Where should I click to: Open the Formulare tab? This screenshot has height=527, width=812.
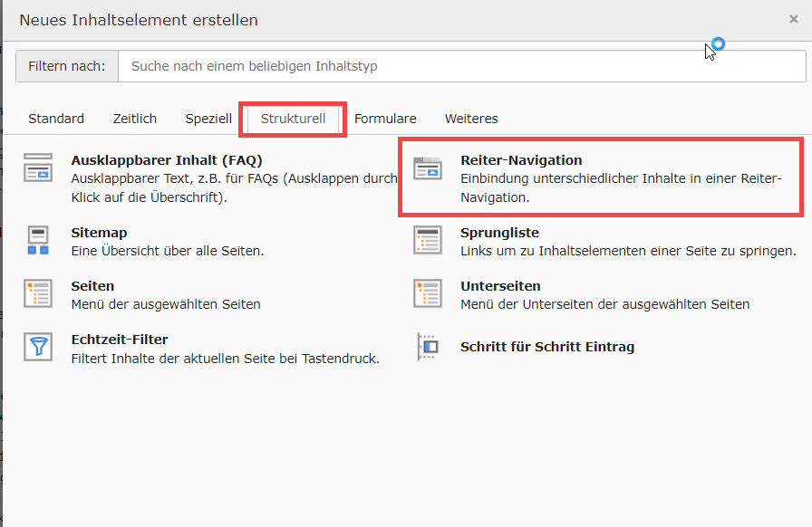point(385,119)
